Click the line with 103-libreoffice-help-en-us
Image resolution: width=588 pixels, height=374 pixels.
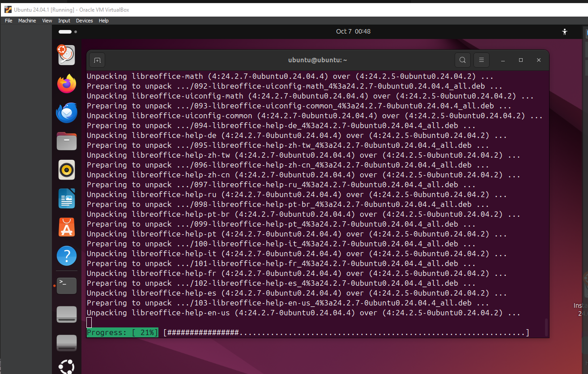288,303
